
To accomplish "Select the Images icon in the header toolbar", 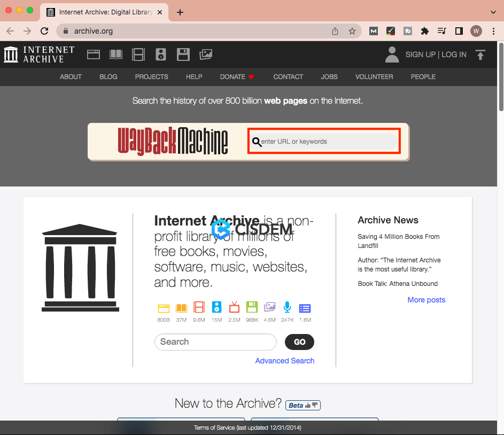I will [206, 54].
